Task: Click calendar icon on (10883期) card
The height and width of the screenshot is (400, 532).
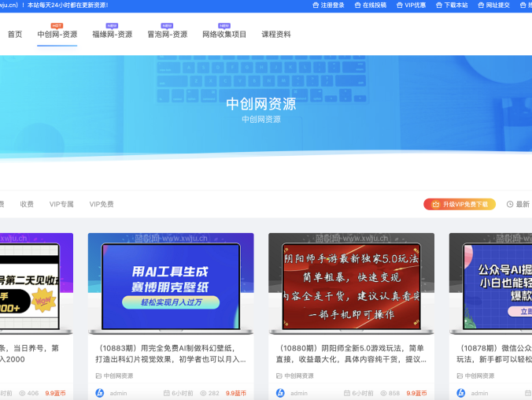Action: coord(167,393)
